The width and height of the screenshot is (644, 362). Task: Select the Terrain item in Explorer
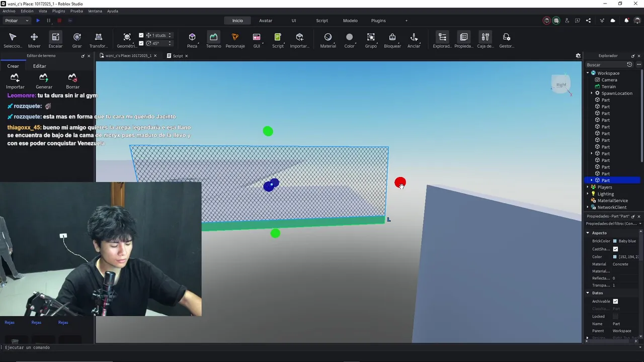point(608,86)
